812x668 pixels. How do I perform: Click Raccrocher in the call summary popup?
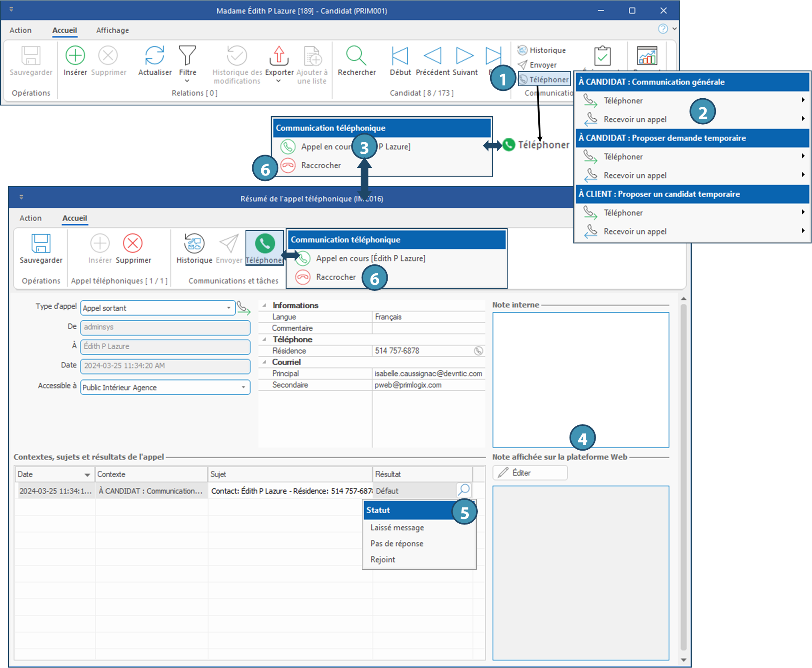point(336,277)
